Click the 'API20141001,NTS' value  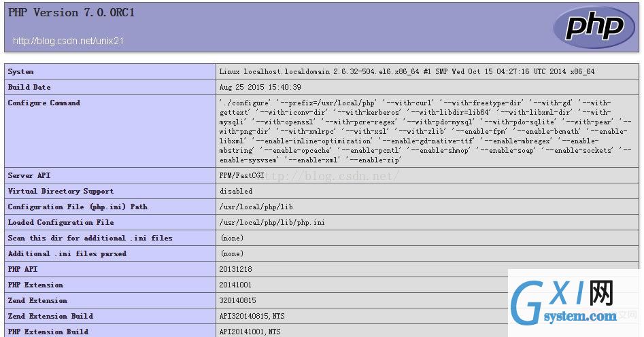pos(250,332)
